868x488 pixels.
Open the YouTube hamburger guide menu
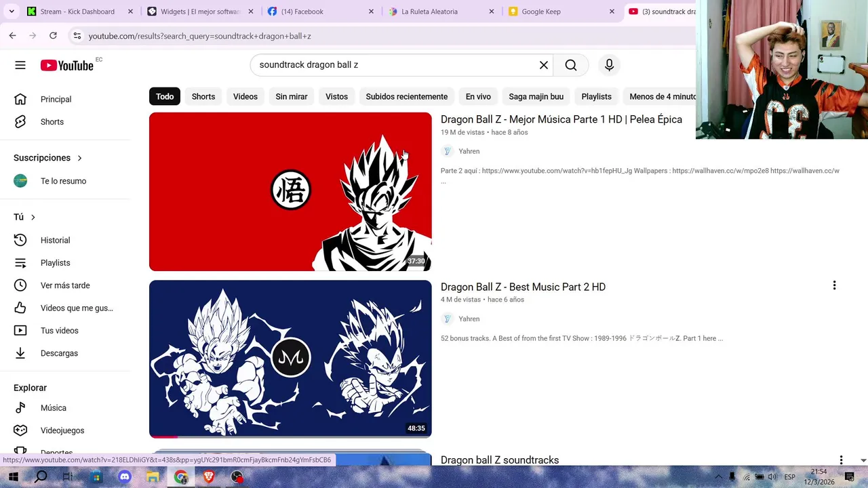(20, 65)
